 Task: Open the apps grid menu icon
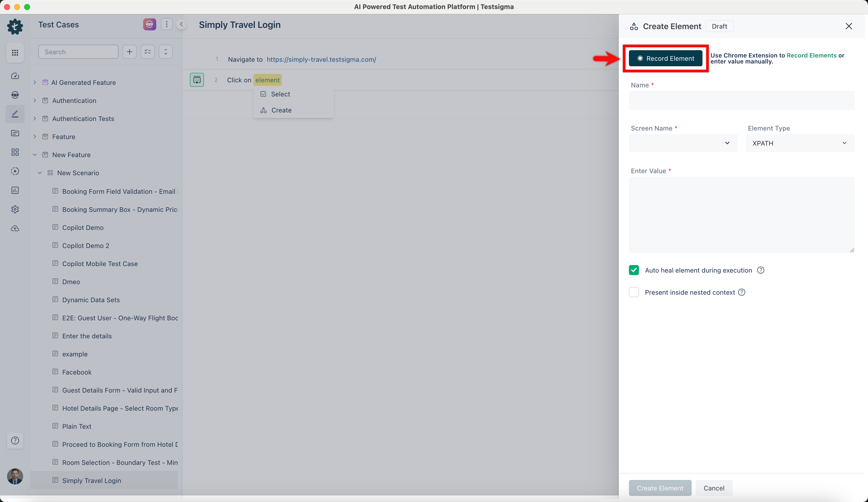tap(15, 53)
